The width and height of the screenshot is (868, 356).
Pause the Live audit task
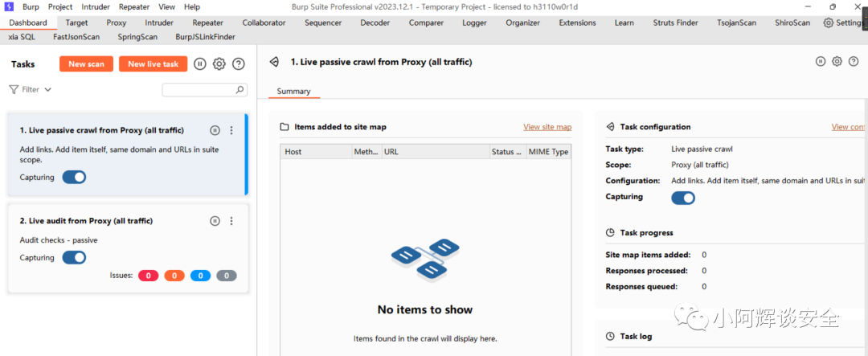(x=215, y=221)
